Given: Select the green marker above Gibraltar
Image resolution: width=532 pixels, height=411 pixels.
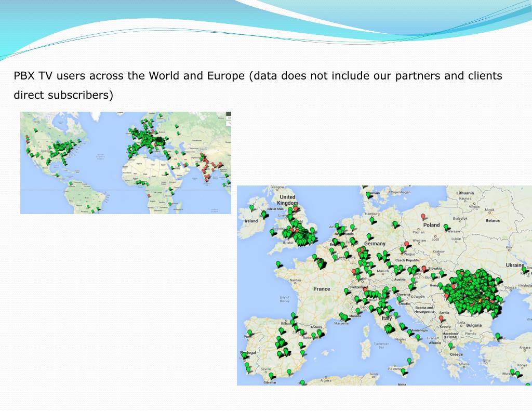Looking at the screenshot, I should pos(271,376).
